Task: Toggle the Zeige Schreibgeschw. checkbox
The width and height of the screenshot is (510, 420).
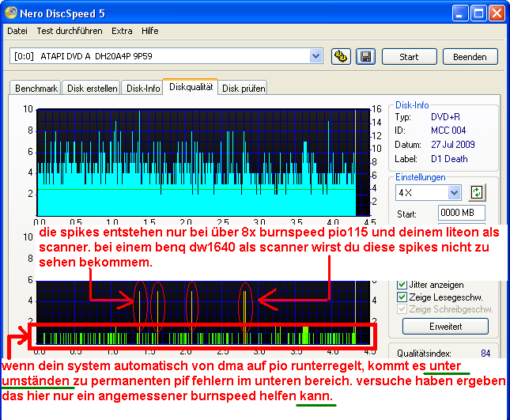Action: click(402, 308)
